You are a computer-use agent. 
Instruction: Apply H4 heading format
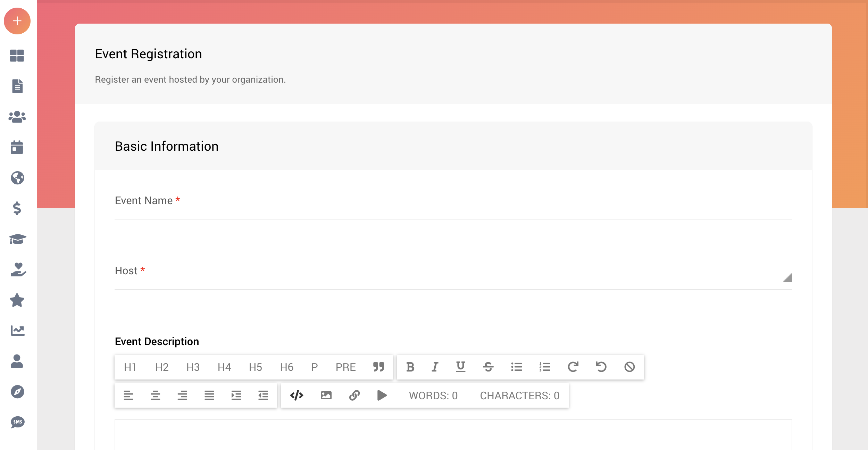point(224,367)
